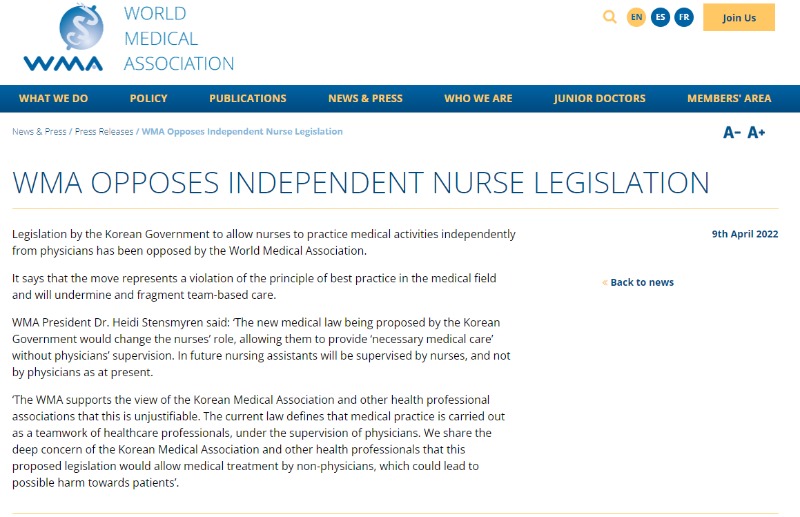Switch language to English (EN)
The height and width of the screenshot is (517, 800).
636,17
